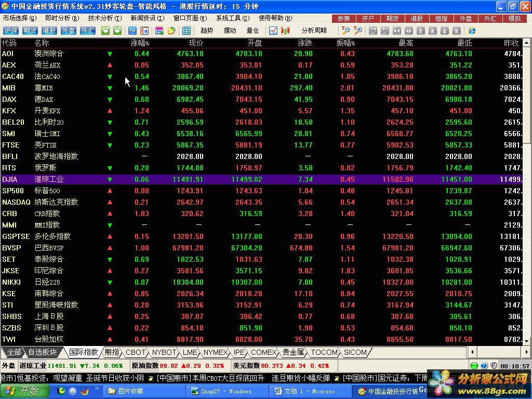Image resolution: width=532 pixels, height=399 pixels.
Task: Click the add-to-watchlist window icon with plus
Action: (x=159, y=31)
